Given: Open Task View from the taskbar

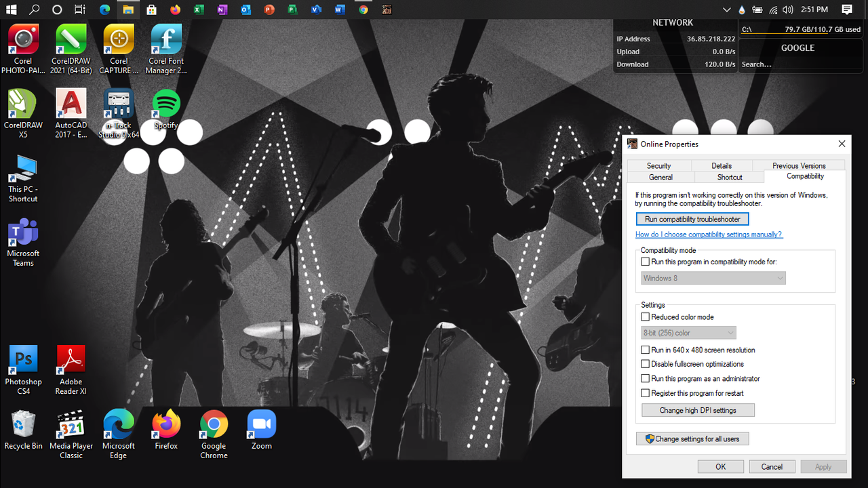Looking at the screenshot, I should point(80,9).
